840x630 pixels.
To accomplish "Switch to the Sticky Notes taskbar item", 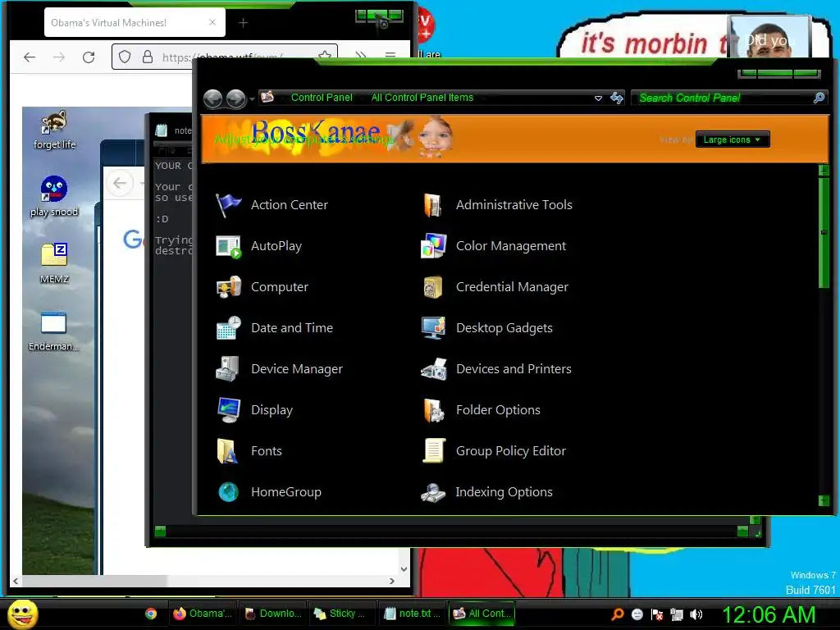I will point(340,614).
